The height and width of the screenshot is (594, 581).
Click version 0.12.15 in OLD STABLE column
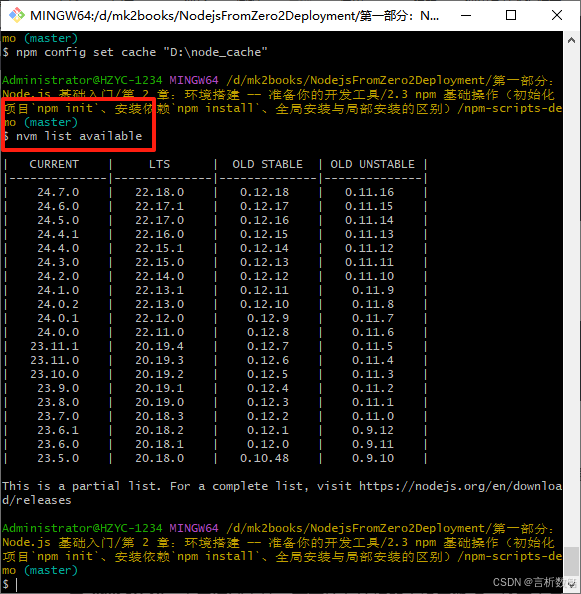tap(264, 234)
